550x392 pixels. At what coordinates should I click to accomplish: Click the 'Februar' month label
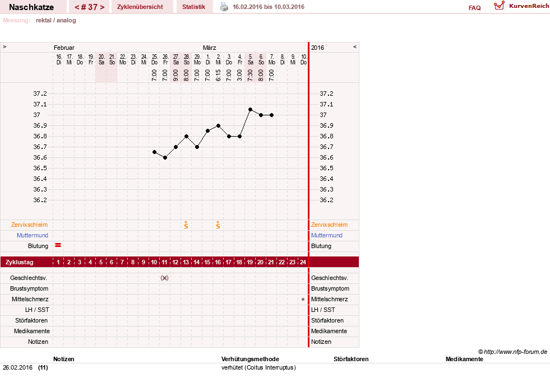click(x=64, y=48)
